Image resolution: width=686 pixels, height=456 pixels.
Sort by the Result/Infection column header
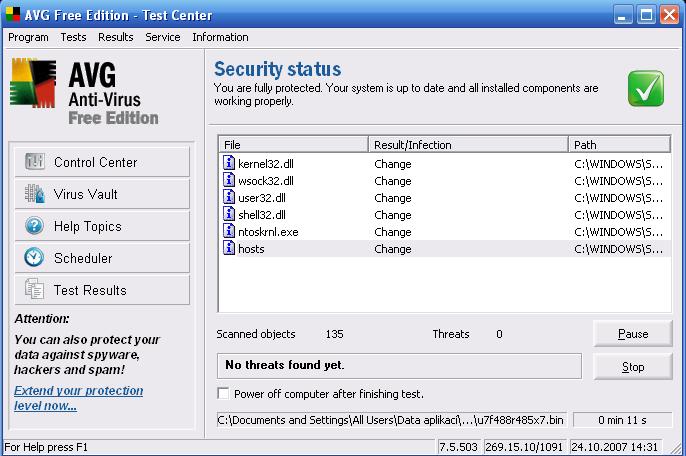point(468,145)
